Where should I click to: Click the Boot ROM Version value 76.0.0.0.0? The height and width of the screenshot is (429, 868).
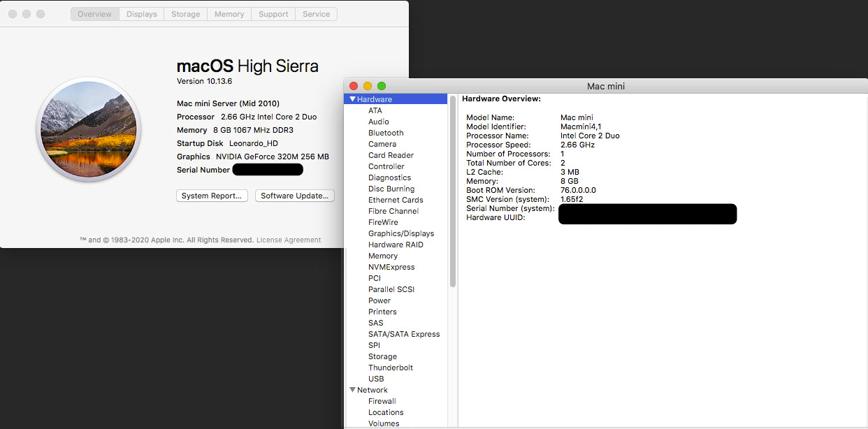coord(578,190)
